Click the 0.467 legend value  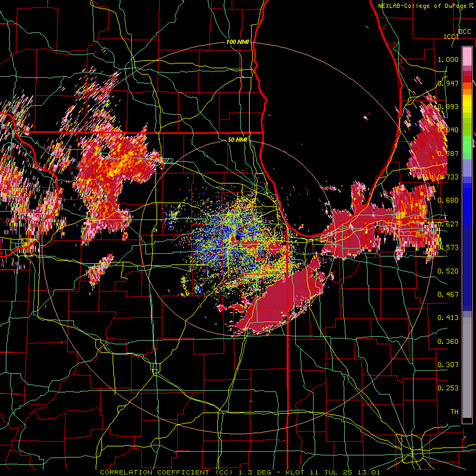(448, 295)
